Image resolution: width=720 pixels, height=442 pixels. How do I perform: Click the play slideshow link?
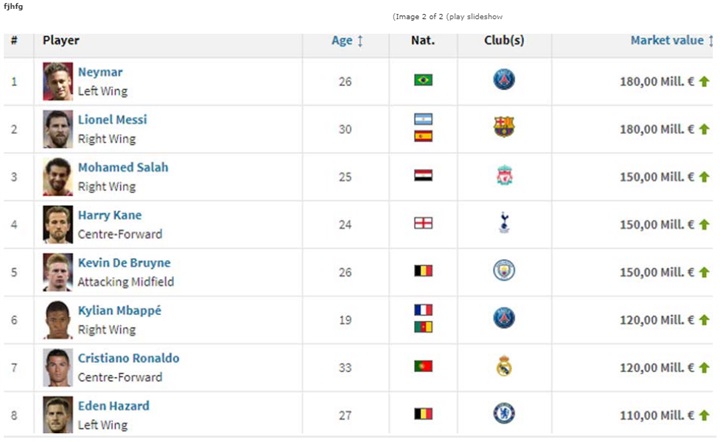click(x=476, y=17)
